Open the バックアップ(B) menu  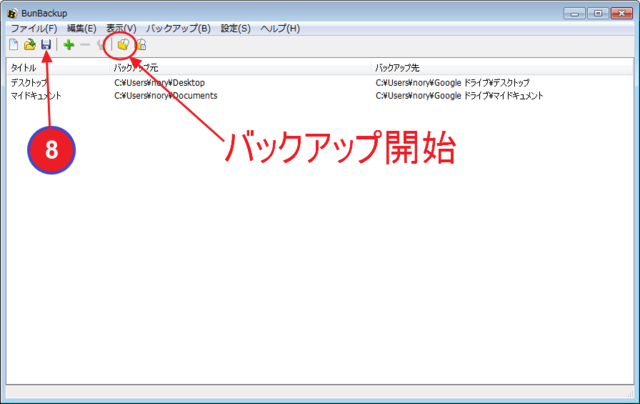click(x=178, y=28)
